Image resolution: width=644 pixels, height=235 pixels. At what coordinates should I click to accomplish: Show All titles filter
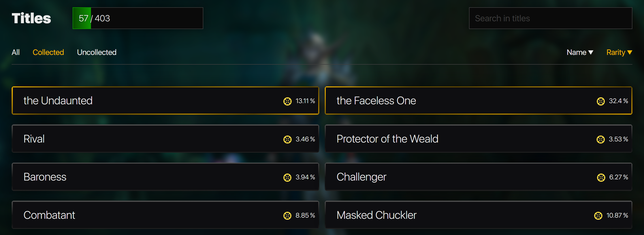coord(15,52)
